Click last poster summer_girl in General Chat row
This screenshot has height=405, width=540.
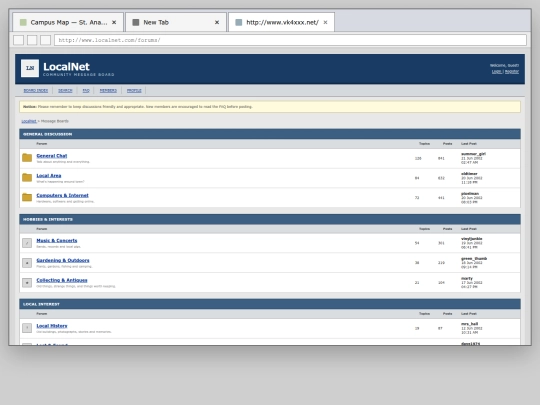click(473, 154)
